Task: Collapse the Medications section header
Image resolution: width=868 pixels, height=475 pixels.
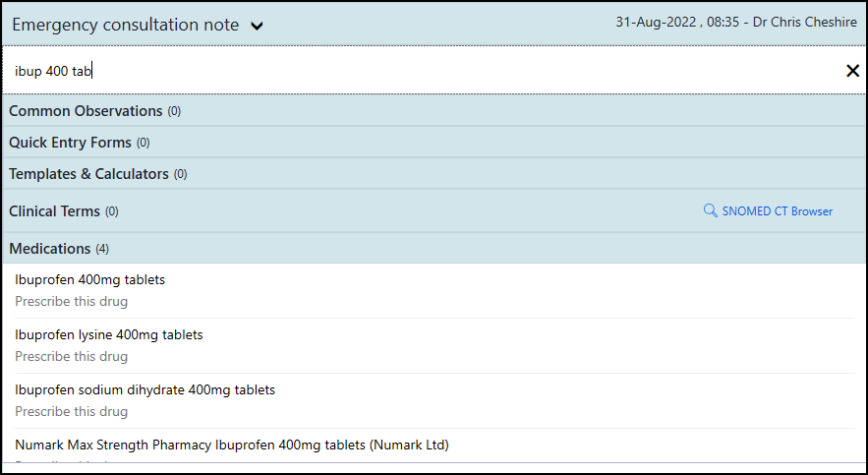Action: pyautogui.click(x=50, y=249)
